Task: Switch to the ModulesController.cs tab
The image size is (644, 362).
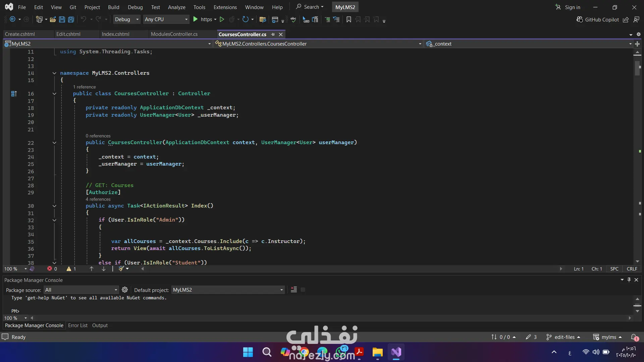Action: click(174, 34)
